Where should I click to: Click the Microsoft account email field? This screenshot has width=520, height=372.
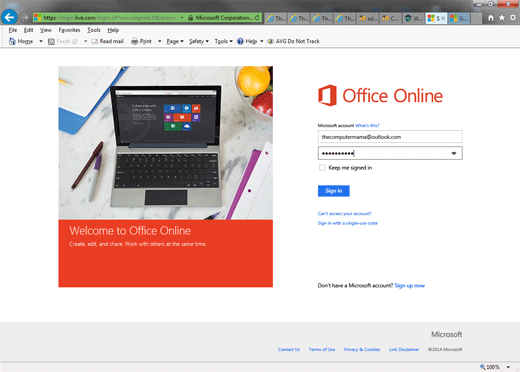click(x=390, y=137)
